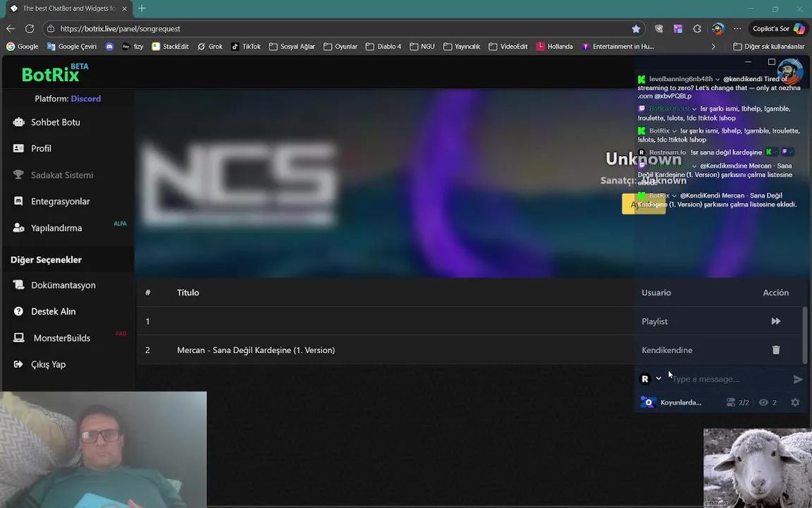
Task: Open the Google Çeviri bookmark
Action: [x=71, y=46]
